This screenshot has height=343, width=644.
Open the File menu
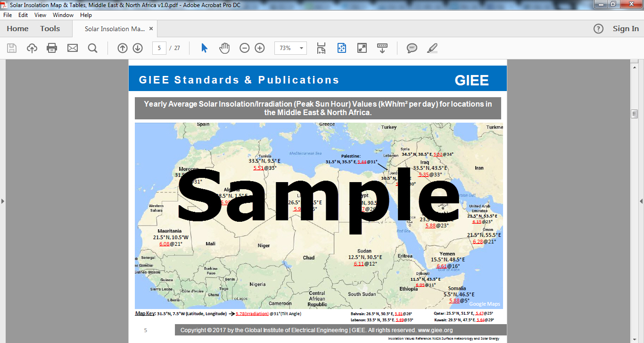click(x=8, y=15)
